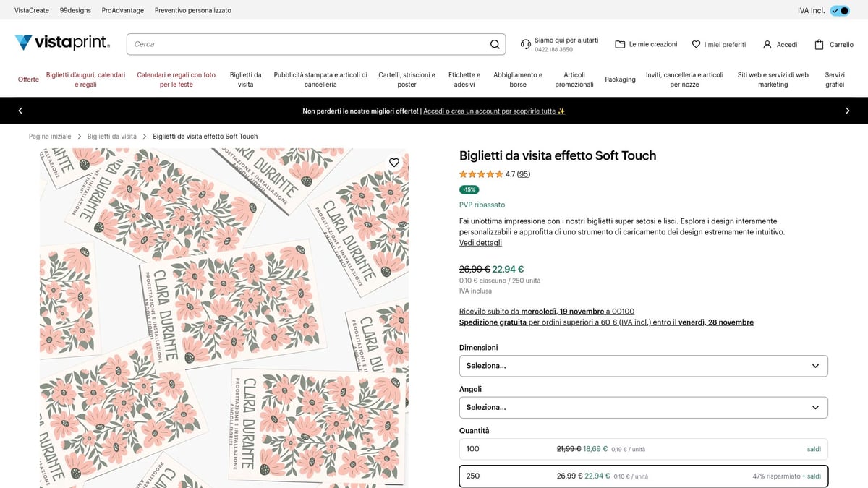Image resolution: width=868 pixels, height=488 pixels.
Task: Click the 4.7 star rating display
Action: point(493,174)
